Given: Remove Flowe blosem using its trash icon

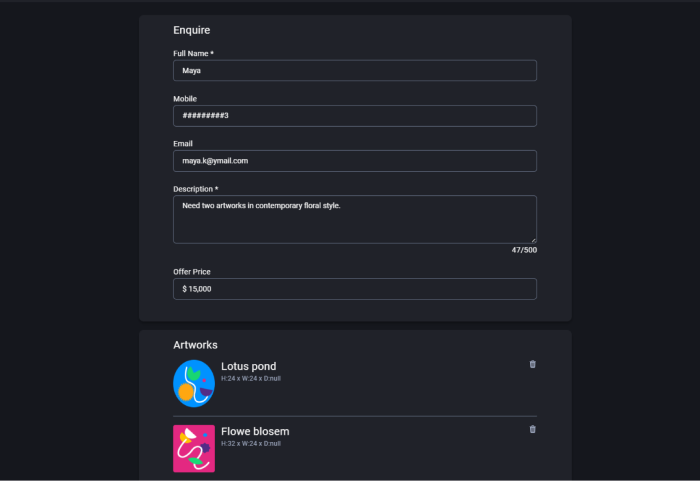Looking at the screenshot, I should [x=532, y=429].
